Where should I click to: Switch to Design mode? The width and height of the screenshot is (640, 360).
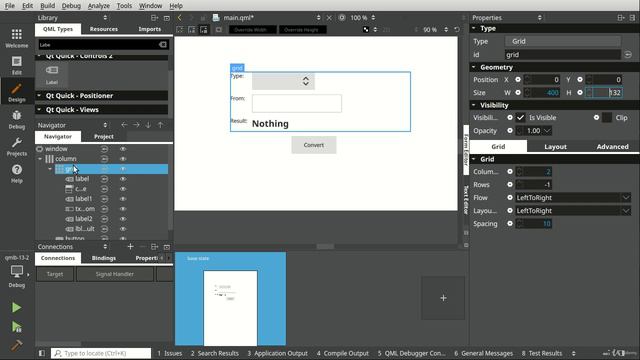pyautogui.click(x=17, y=92)
